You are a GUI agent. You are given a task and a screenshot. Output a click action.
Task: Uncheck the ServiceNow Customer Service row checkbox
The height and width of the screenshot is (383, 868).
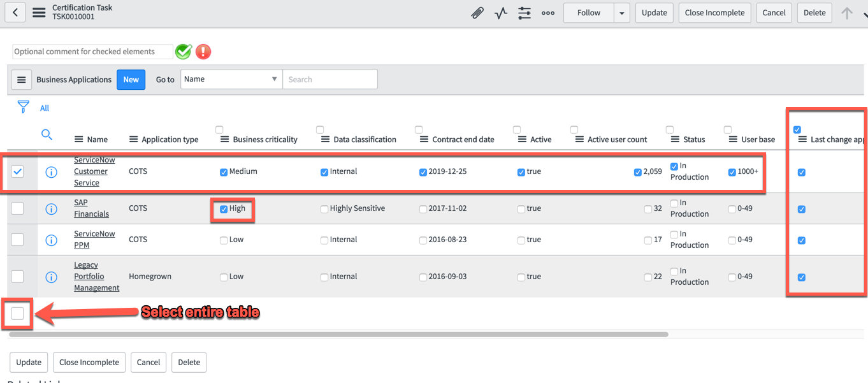point(17,171)
